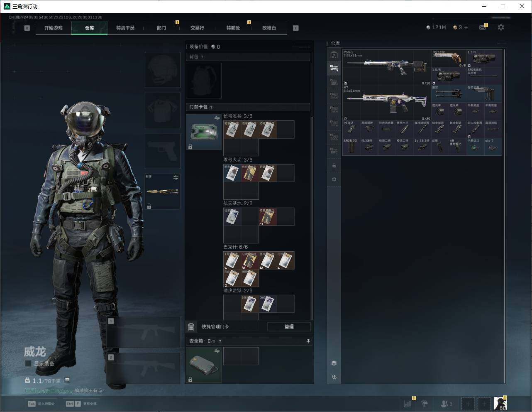Click the help icon next to 背包

[x=203, y=57]
